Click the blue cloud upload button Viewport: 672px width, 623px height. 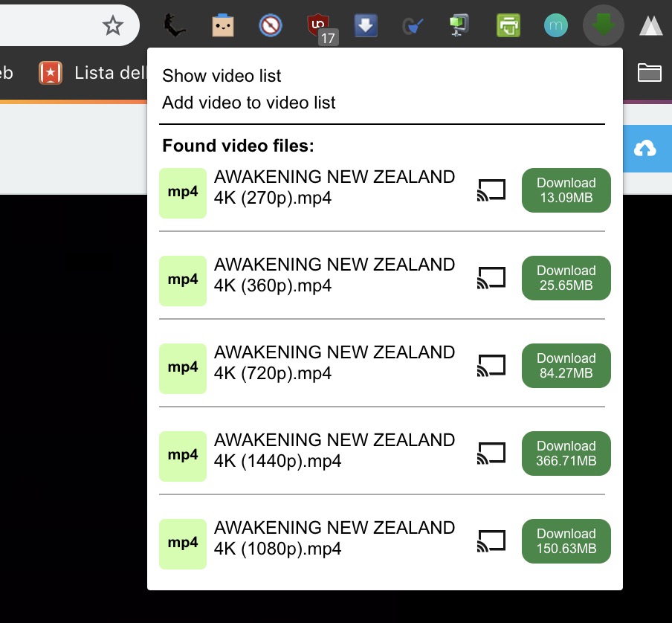click(x=645, y=149)
